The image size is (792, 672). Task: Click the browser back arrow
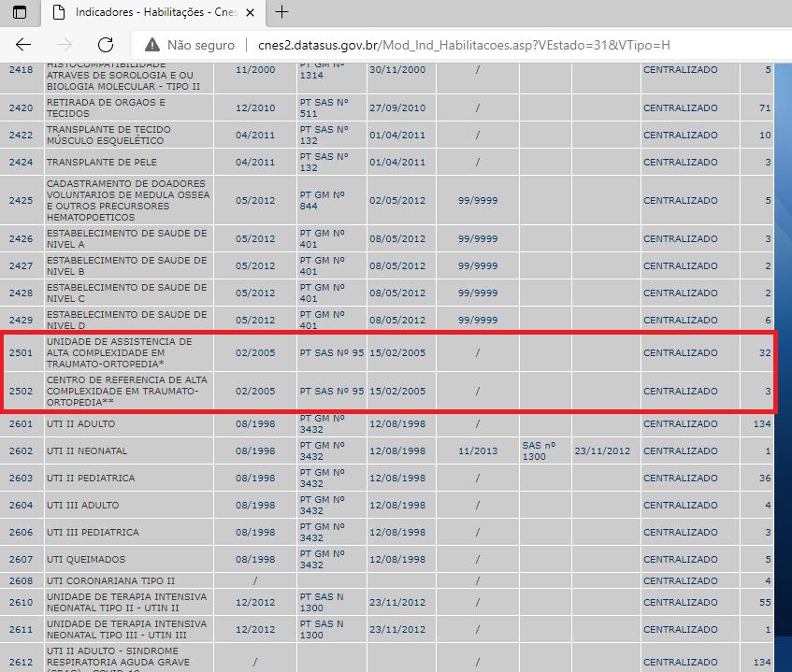(23, 45)
